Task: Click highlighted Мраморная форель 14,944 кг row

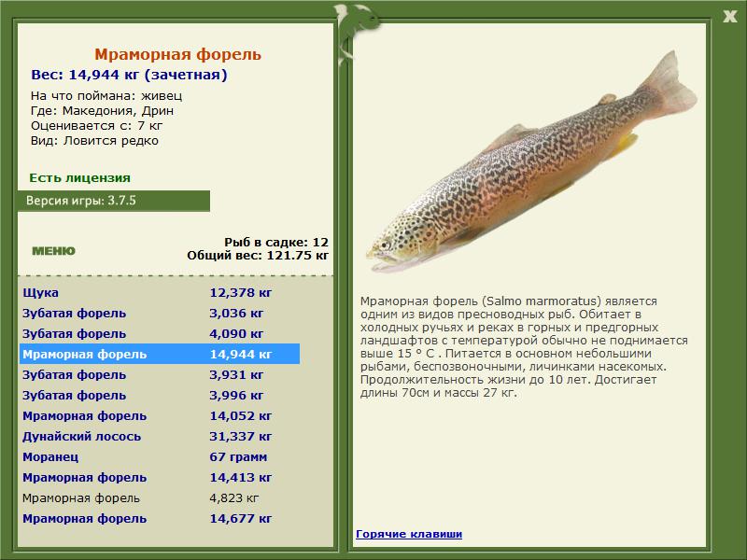Action: tap(159, 355)
